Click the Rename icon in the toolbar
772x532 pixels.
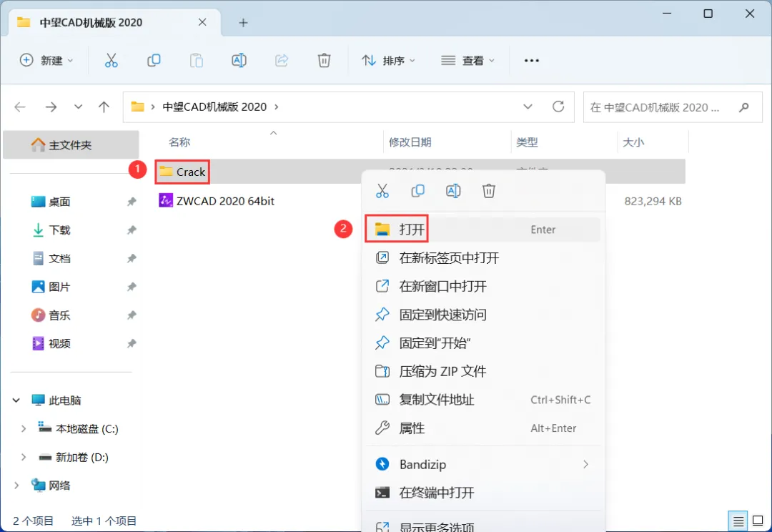click(x=239, y=61)
